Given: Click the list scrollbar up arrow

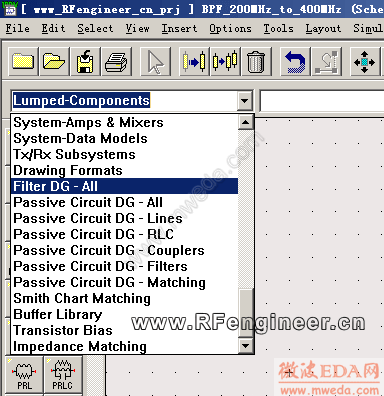Looking at the screenshot, I should click(x=245, y=122).
